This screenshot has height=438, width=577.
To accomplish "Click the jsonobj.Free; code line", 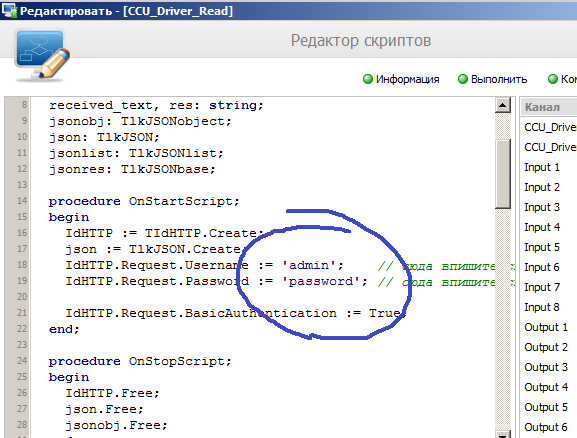I will (x=116, y=425).
